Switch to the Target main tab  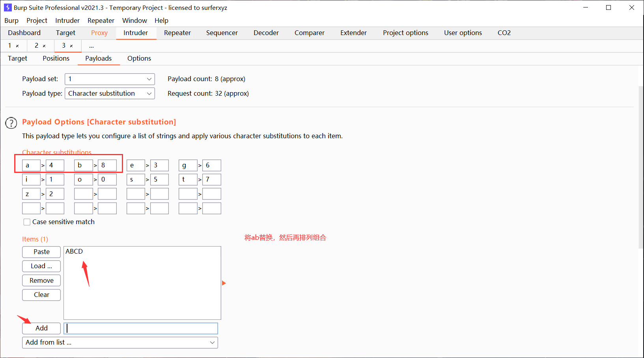point(65,33)
